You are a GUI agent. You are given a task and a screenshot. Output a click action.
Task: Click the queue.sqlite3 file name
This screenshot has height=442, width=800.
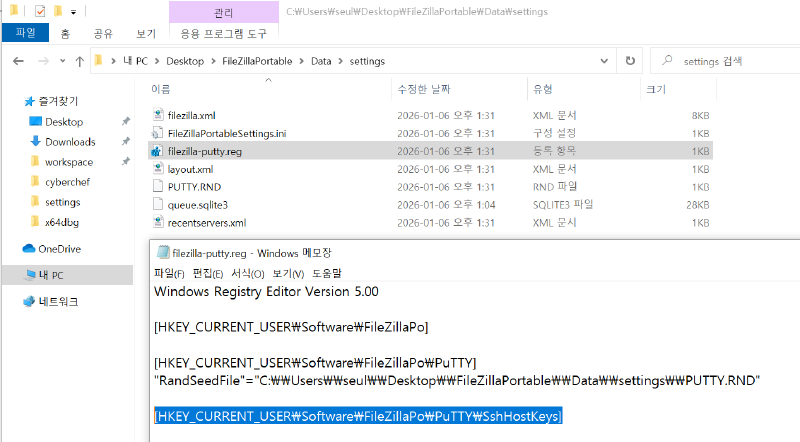[198, 205]
